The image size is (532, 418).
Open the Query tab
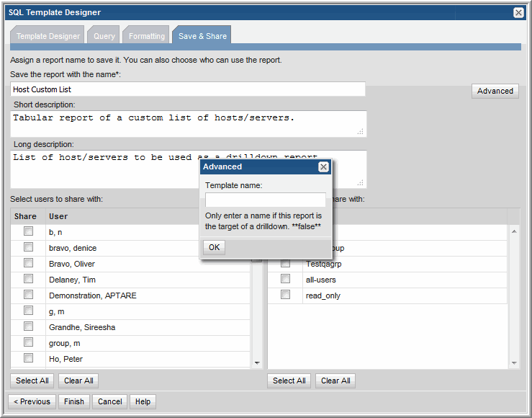pos(104,36)
